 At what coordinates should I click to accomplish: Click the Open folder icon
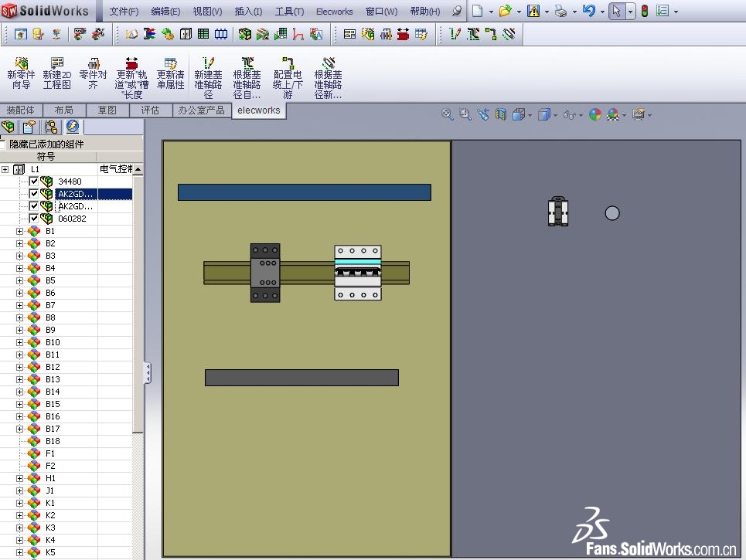[x=506, y=11]
